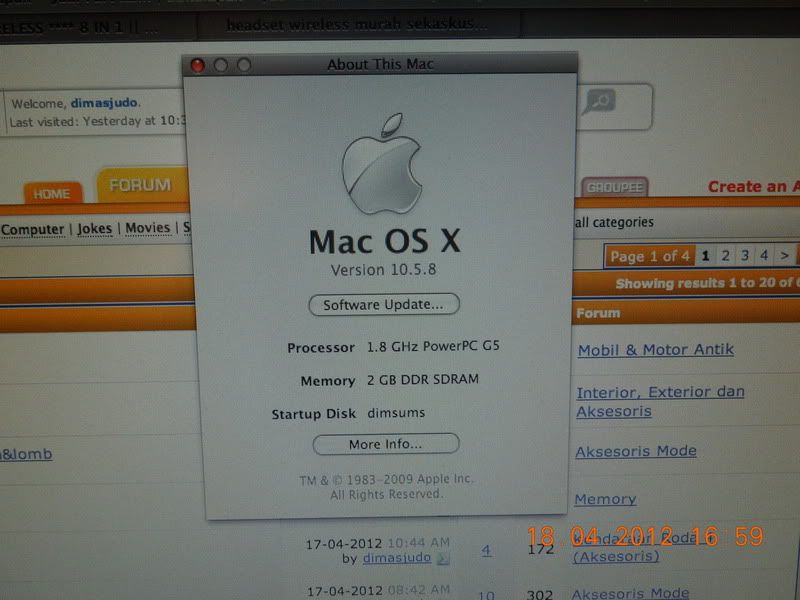Click Create an account link
Screen dimensions: 800x600
753,187
